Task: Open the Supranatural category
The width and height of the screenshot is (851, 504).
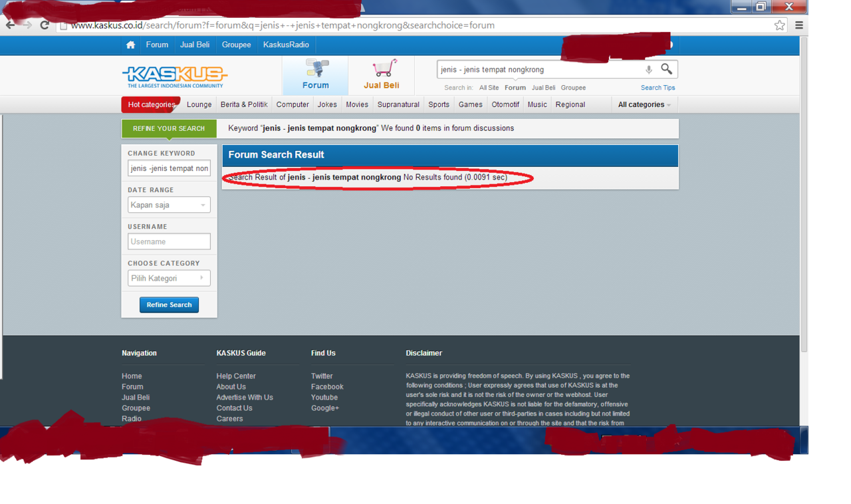Action: [x=398, y=104]
